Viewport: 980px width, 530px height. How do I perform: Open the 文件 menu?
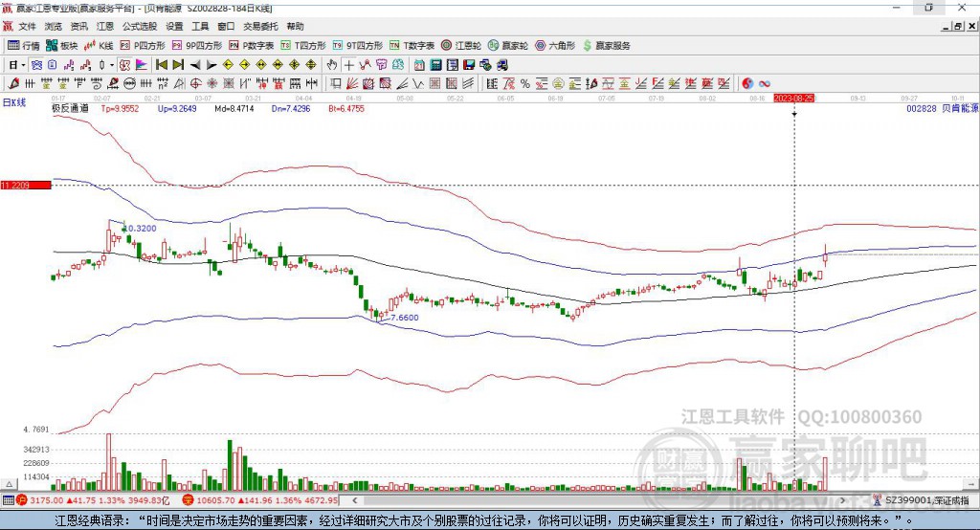27,26
